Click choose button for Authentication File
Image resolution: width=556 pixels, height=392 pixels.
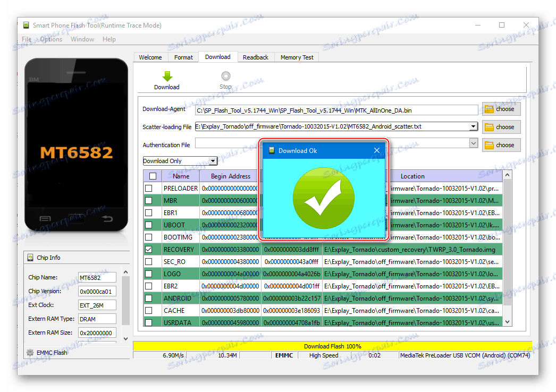tap(501, 145)
